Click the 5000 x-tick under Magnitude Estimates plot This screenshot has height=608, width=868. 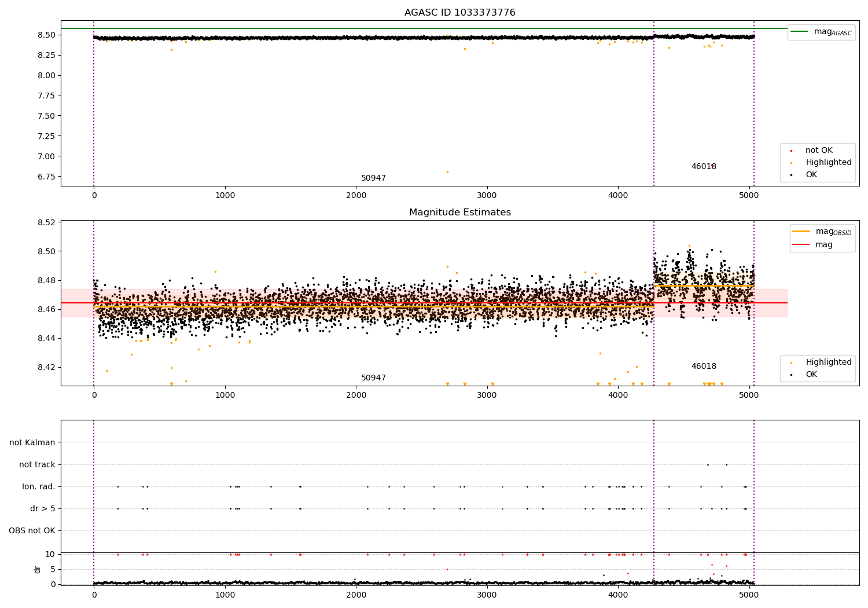tap(749, 395)
